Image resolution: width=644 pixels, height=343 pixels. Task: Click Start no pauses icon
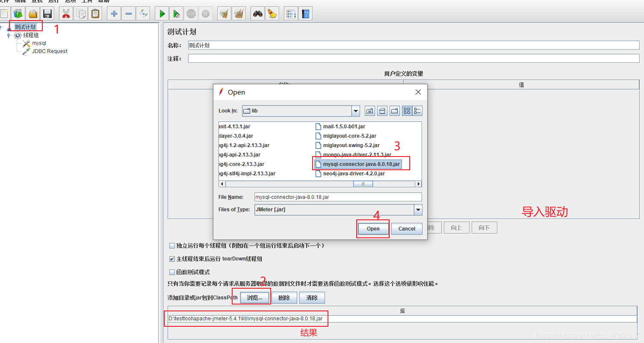click(x=176, y=14)
